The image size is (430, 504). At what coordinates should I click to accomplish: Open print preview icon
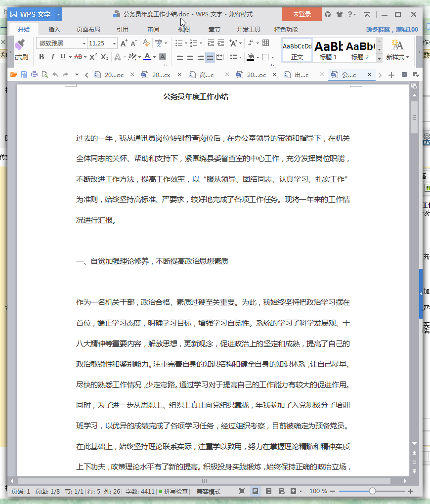click(44, 75)
